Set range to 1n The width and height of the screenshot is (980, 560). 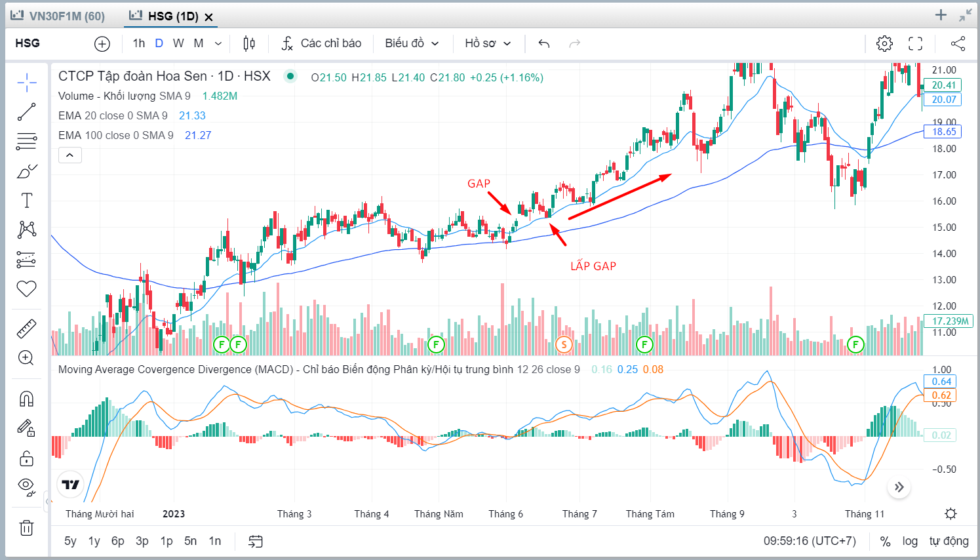tap(215, 541)
